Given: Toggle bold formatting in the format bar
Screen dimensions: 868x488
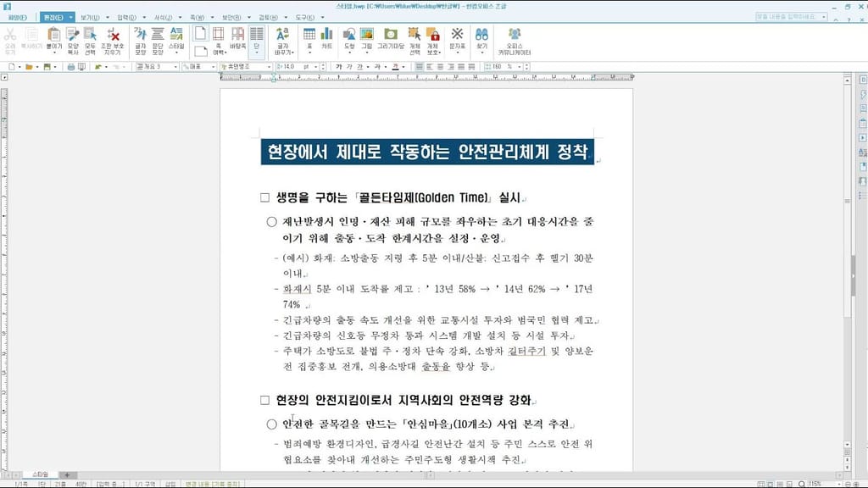Looking at the screenshot, I should (338, 66).
